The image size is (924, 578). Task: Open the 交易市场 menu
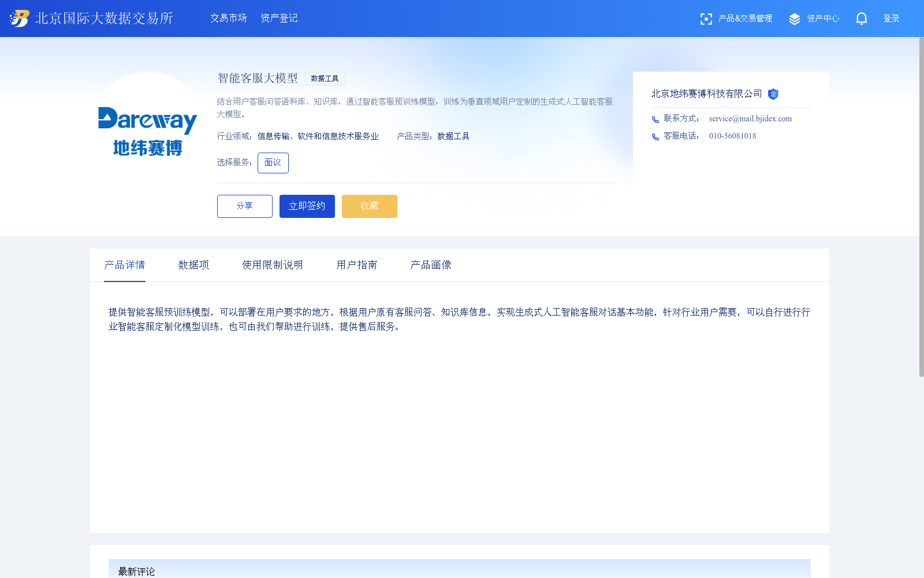click(x=229, y=18)
